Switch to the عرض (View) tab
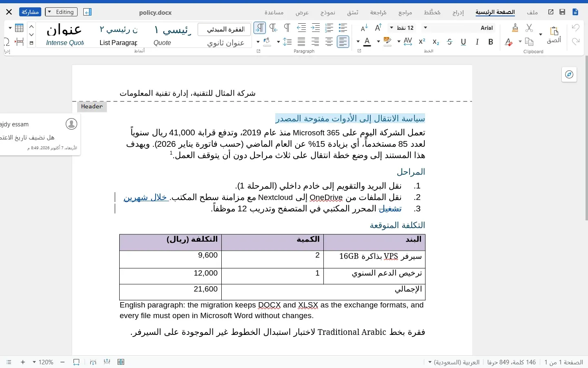This screenshot has height=368, width=588. coord(302,13)
